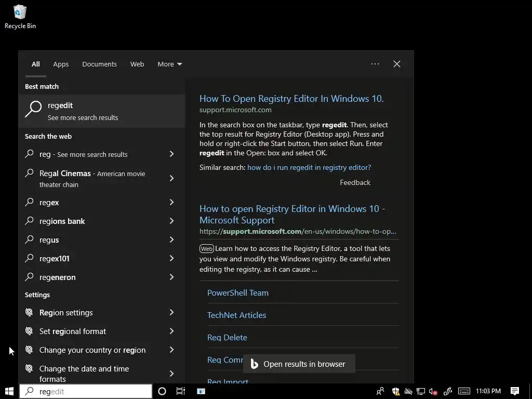
Task: Click the 11:03 PM taskbar clock
Action: tap(488, 391)
